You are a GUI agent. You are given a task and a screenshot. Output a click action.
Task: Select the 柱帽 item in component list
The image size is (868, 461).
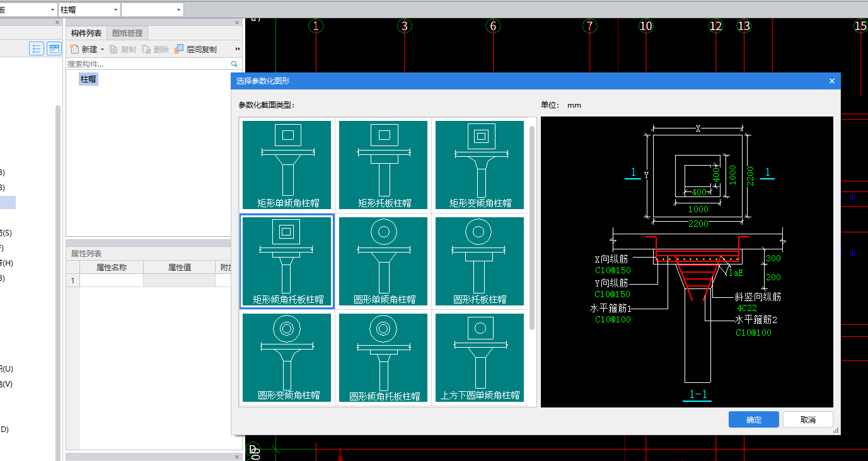click(x=88, y=79)
